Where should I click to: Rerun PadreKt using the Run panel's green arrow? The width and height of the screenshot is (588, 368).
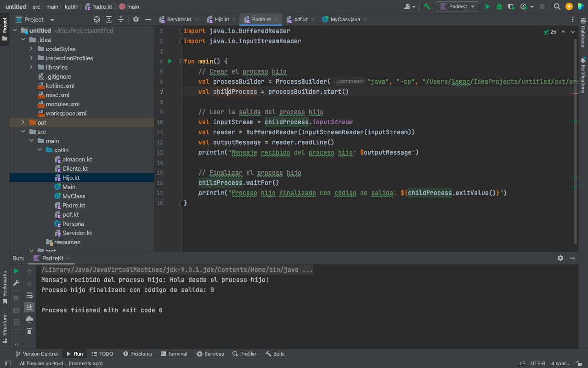pos(17,271)
